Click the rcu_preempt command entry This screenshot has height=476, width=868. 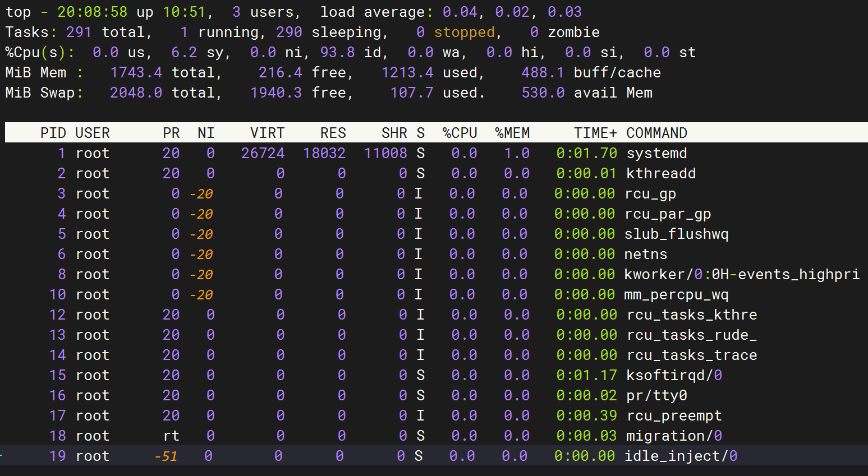(x=674, y=415)
